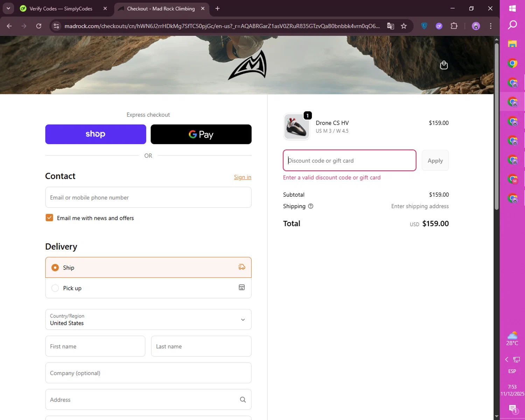Viewport: 525px width, 420px height.
Task: Focus the Last name field
Action: (x=201, y=346)
